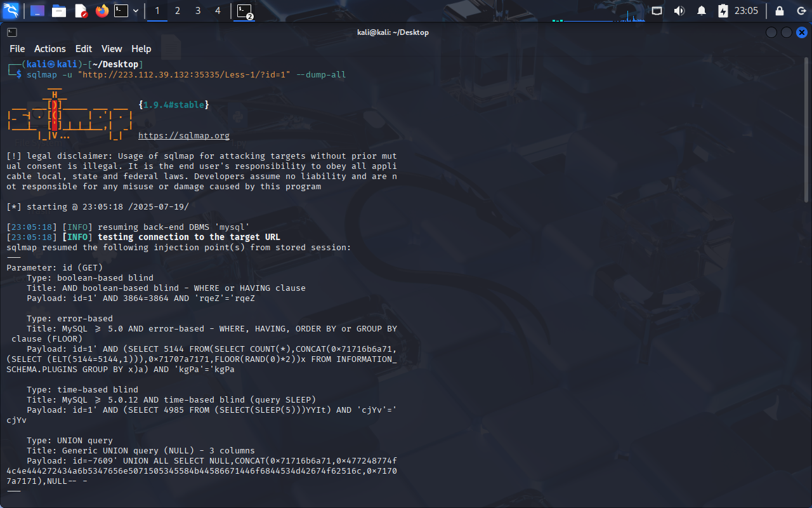Switch to workspace 1
812x508 pixels.
pyautogui.click(x=157, y=11)
